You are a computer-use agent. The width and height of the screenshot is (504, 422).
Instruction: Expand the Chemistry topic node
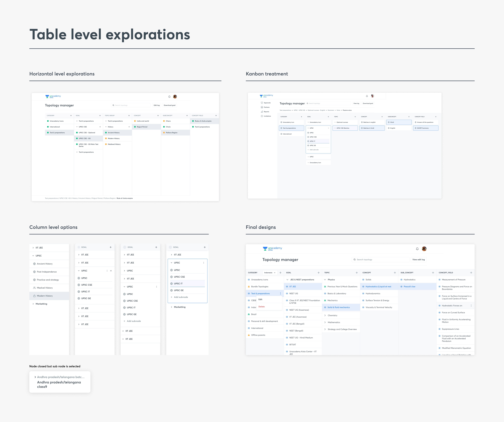click(325, 316)
